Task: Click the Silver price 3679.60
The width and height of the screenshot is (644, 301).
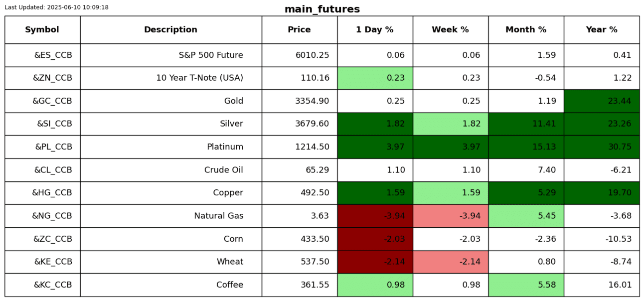Action: point(312,124)
